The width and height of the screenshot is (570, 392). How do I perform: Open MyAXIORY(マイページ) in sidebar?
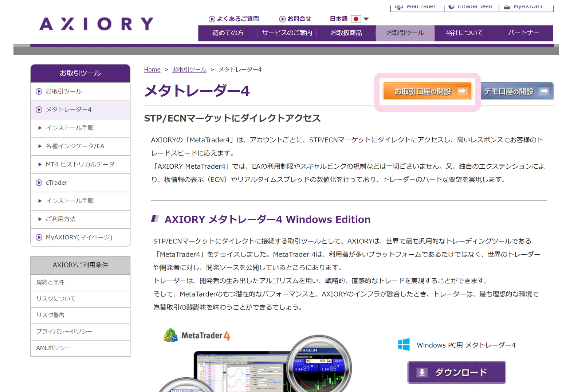pos(80,237)
